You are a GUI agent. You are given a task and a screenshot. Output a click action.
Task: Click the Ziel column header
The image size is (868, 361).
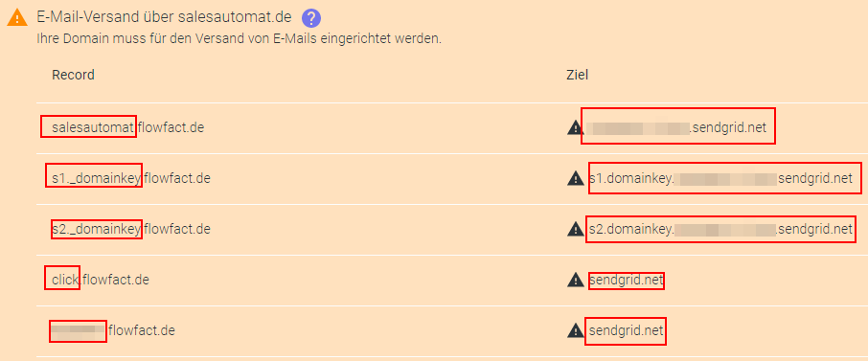[x=577, y=75]
